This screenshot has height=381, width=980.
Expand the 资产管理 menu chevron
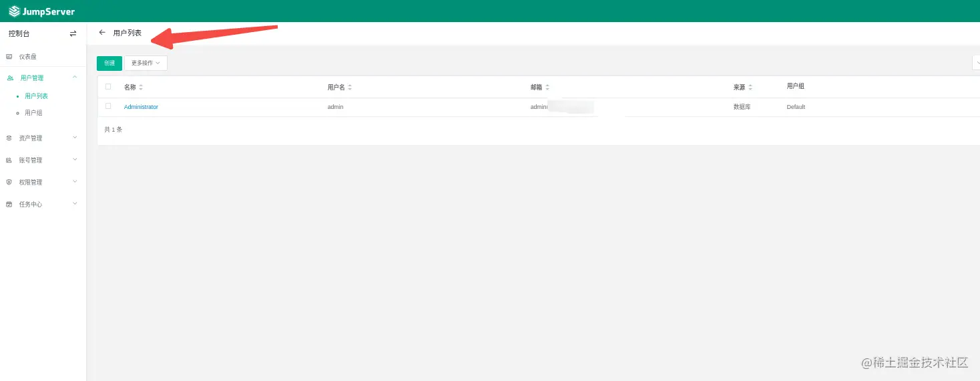point(75,138)
